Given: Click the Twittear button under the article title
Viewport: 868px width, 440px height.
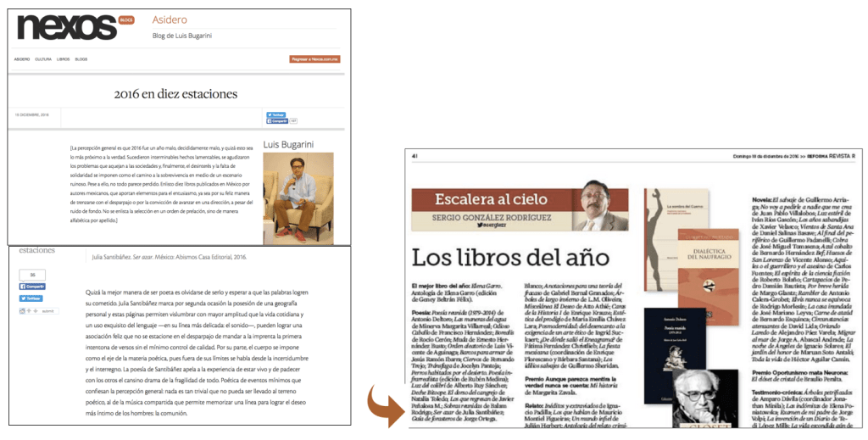Looking at the screenshot, I should pyautogui.click(x=277, y=114).
